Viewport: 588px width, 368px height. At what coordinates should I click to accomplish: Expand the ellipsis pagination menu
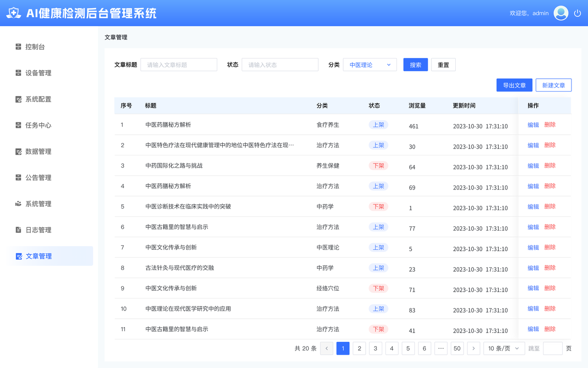click(441, 348)
